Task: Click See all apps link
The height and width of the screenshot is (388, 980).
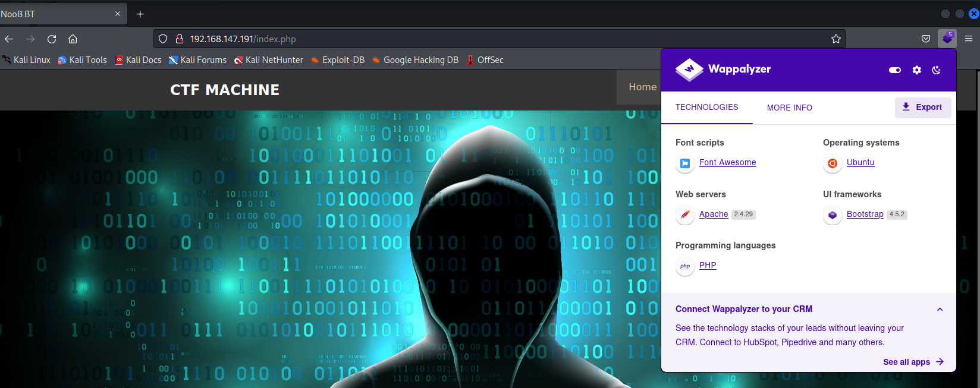Action: tap(913, 362)
